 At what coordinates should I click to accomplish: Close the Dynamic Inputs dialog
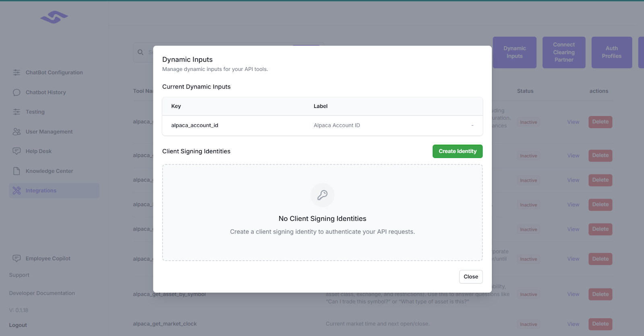[471, 277]
